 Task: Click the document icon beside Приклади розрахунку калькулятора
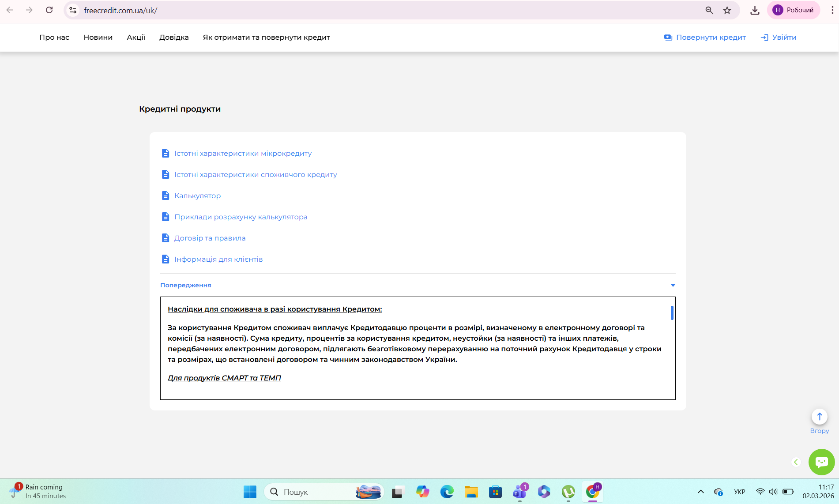click(x=166, y=217)
